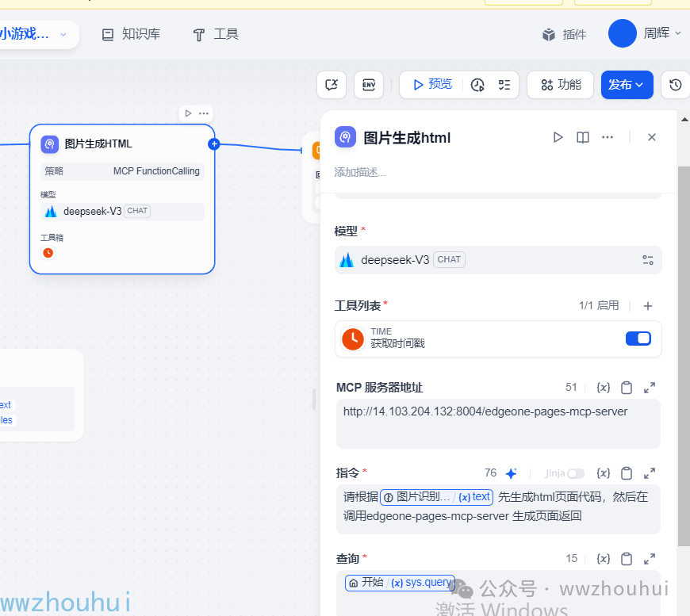Run the 图片生成HTML node from canvas

tap(188, 113)
